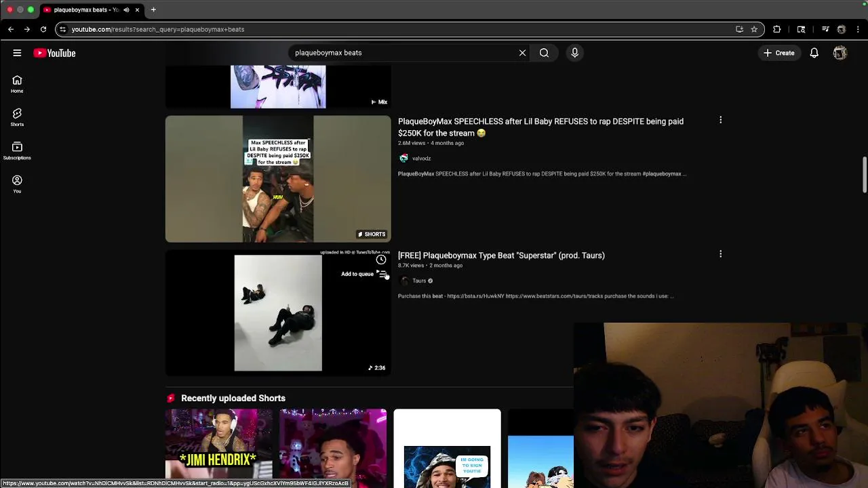
Task: Click the magnifier search button
Action: point(544,53)
